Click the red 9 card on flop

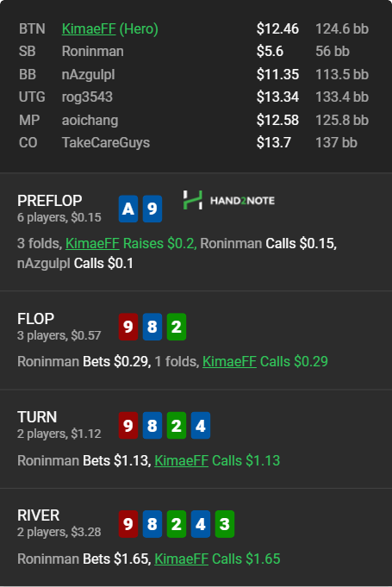(128, 327)
